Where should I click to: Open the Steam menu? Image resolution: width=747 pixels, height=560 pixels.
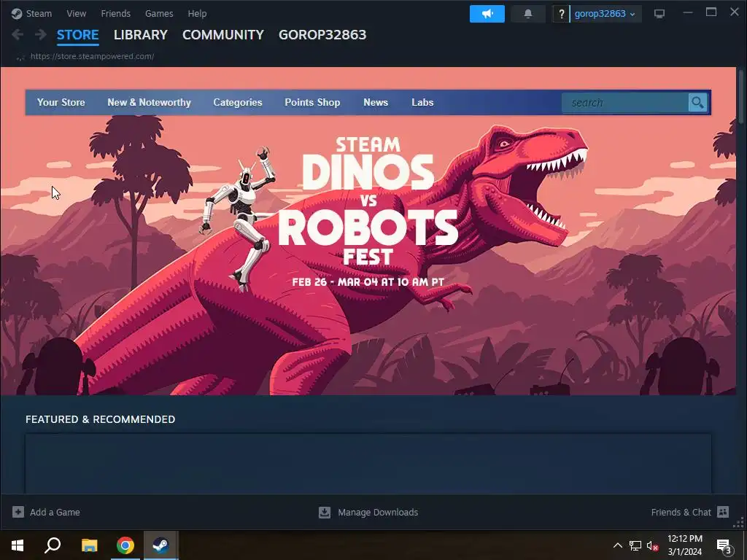(x=39, y=13)
